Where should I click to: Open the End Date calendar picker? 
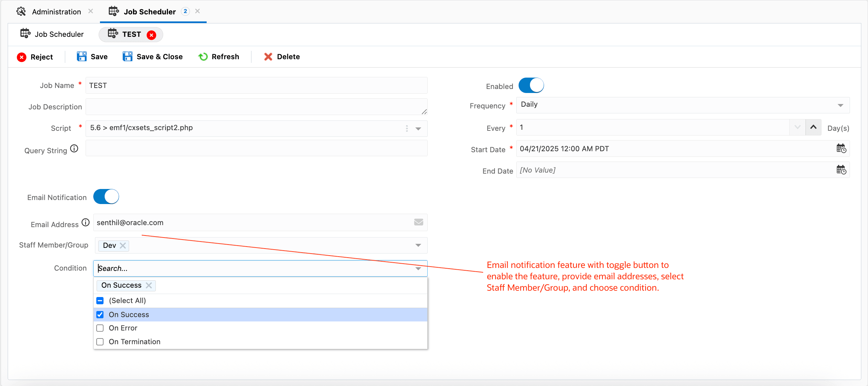tap(841, 170)
